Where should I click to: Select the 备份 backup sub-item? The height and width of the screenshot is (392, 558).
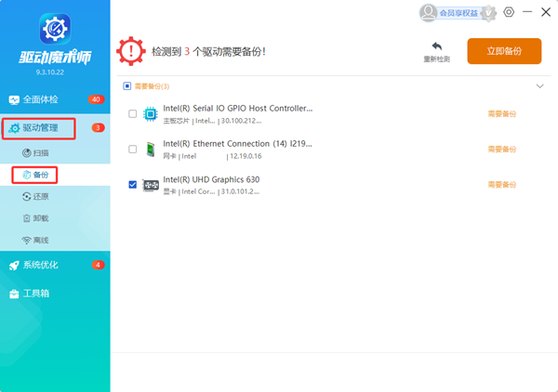pos(35,175)
